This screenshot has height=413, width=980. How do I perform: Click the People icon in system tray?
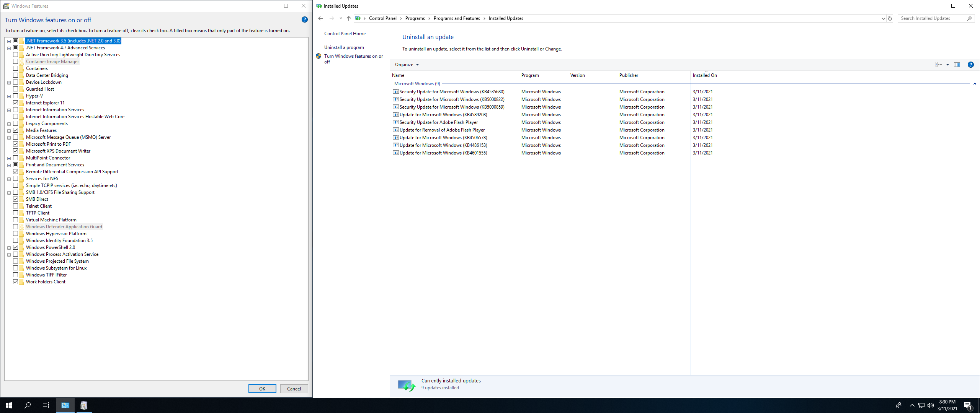[x=898, y=405]
